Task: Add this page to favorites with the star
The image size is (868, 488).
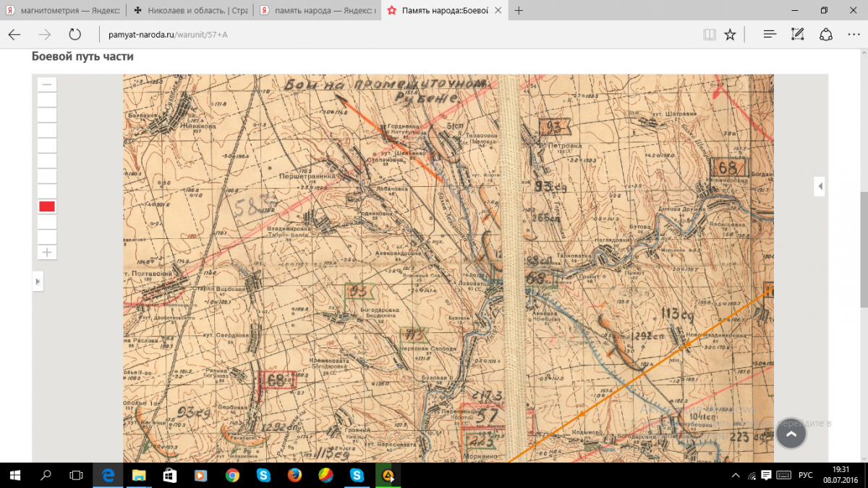Action: click(731, 34)
